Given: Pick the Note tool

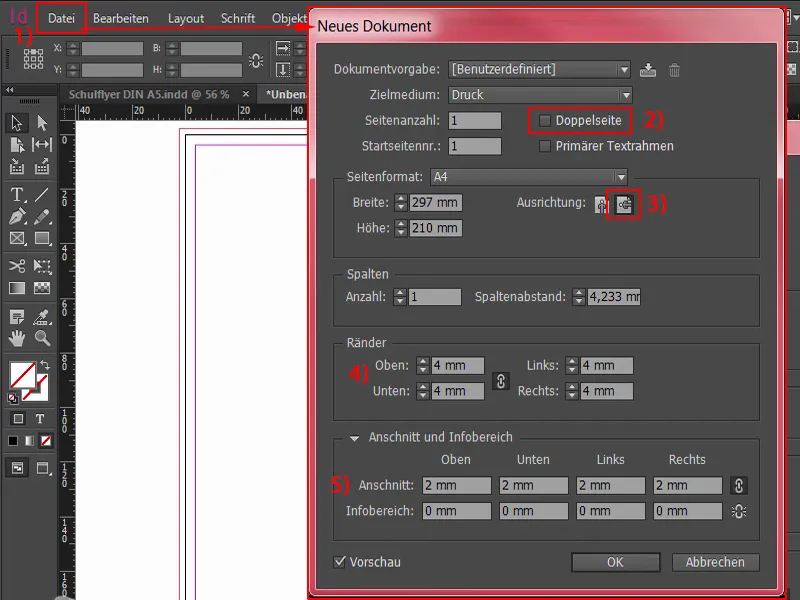Looking at the screenshot, I should click(x=17, y=317).
